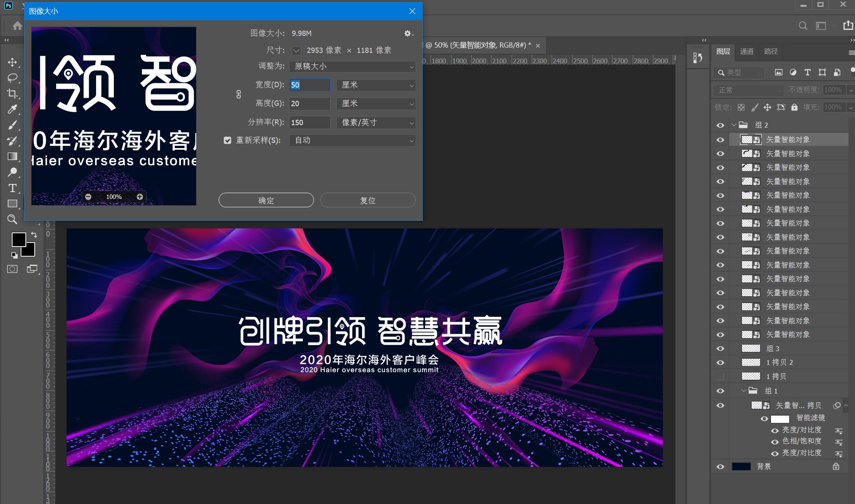Hide the 组 3 layer
This screenshot has height=504, width=855.
pyautogui.click(x=720, y=349)
